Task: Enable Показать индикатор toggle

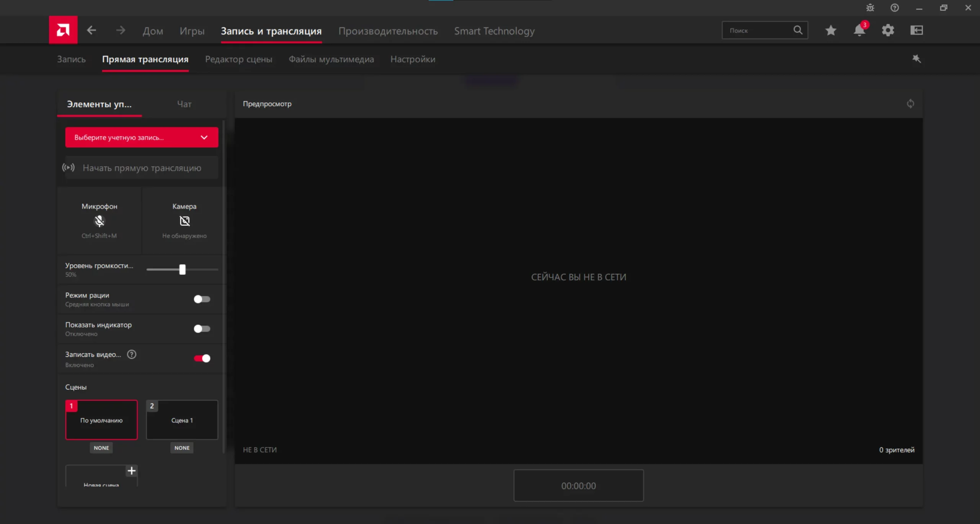Action: [202, 329]
